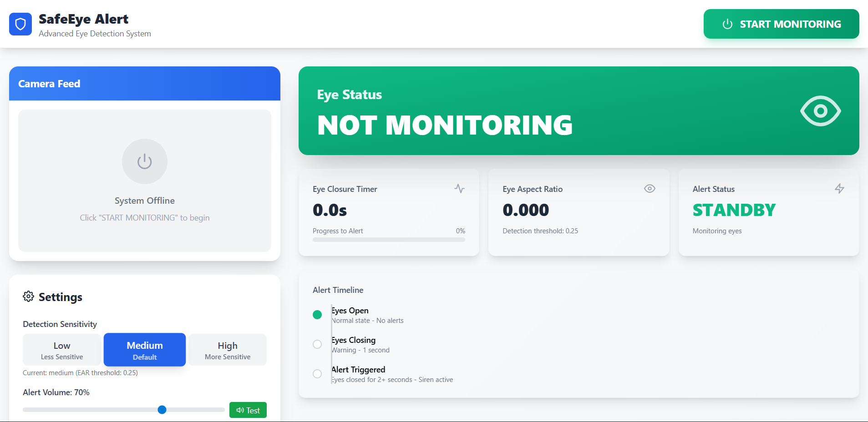Switch detection sensitivity to High

tap(227, 350)
